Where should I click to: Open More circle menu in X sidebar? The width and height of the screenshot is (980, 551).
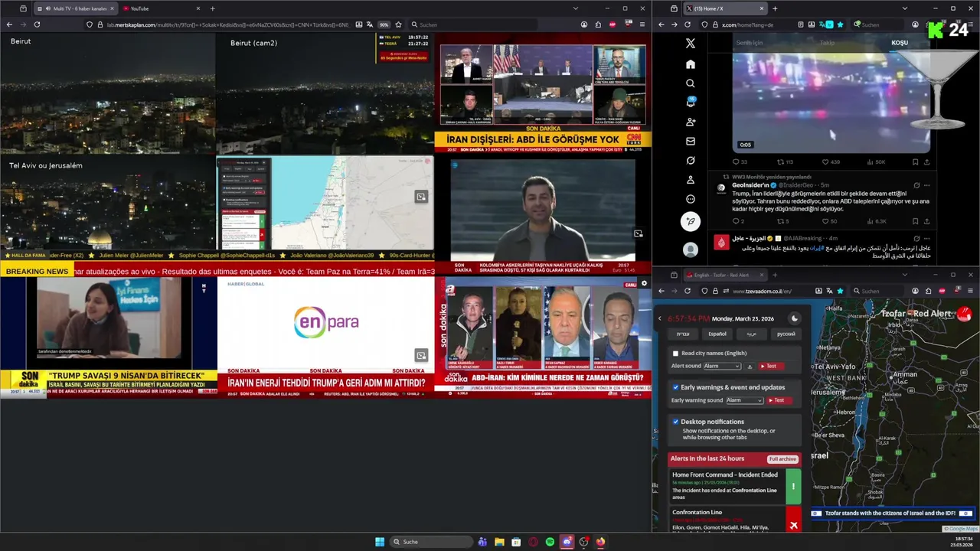[x=690, y=199]
